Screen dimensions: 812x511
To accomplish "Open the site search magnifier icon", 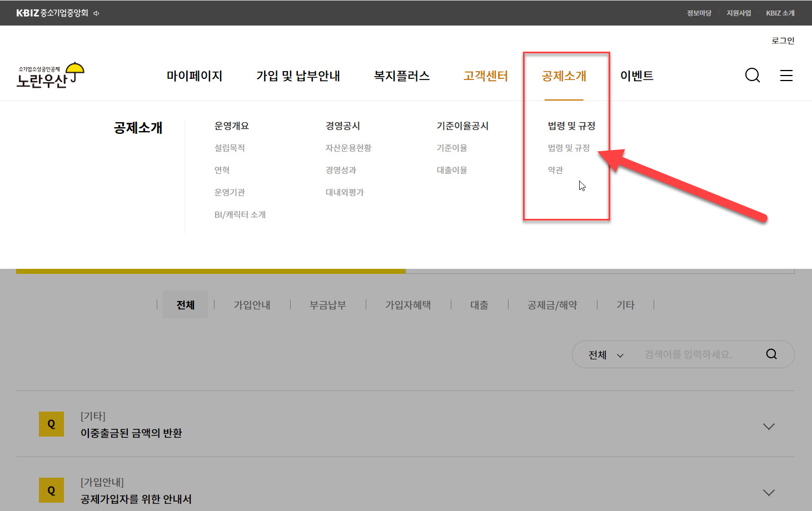I will coord(753,76).
